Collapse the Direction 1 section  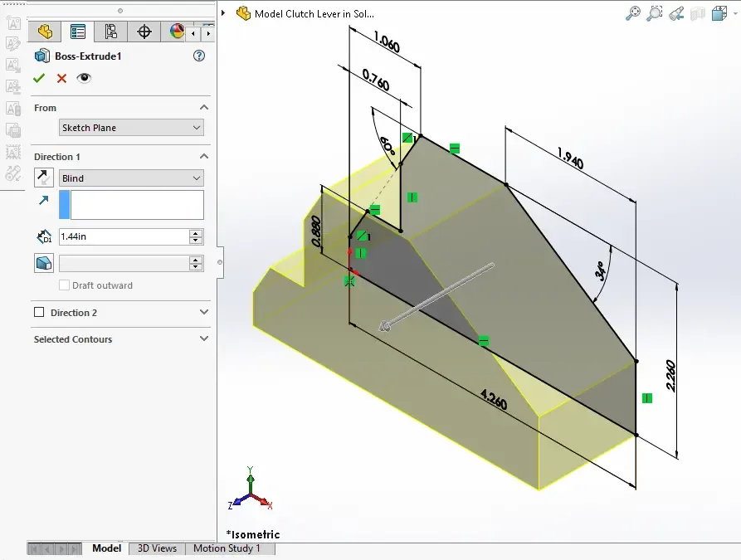[203, 157]
